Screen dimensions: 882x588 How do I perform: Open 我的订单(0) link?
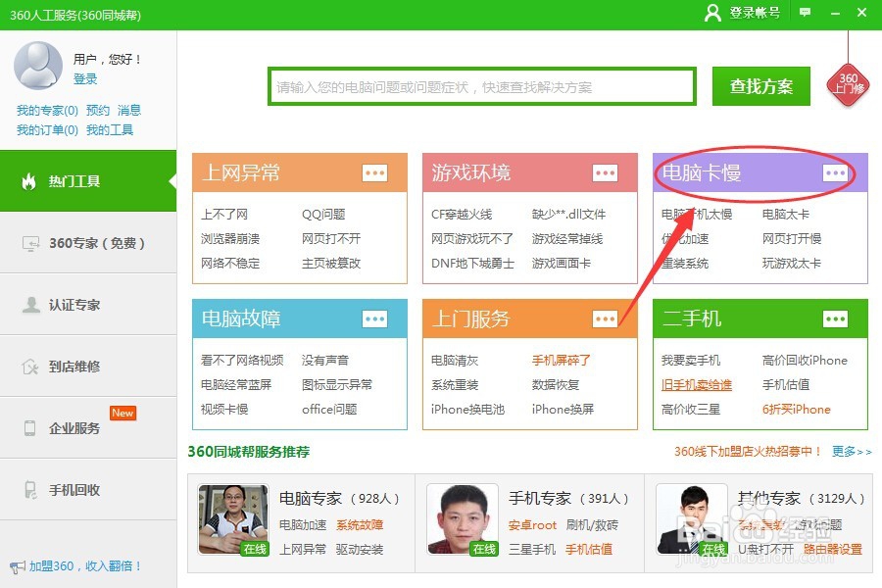click(47, 130)
